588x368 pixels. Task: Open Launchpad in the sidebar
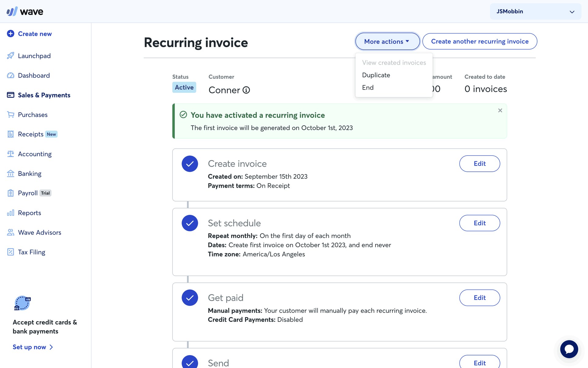click(34, 56)
